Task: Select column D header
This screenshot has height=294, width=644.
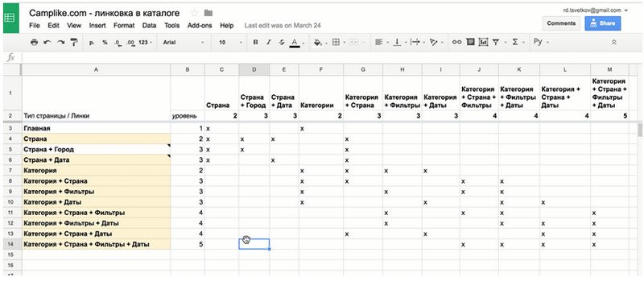Action: click(254, 69)
